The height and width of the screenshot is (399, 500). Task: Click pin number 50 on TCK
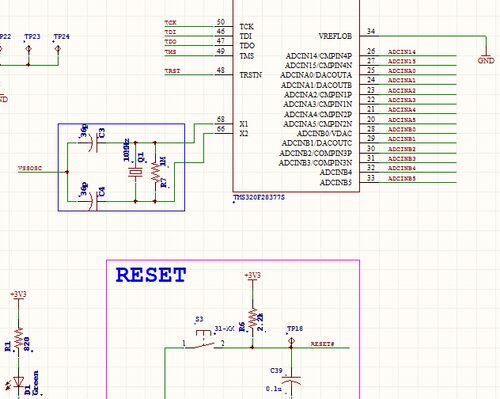pos(221,22)
